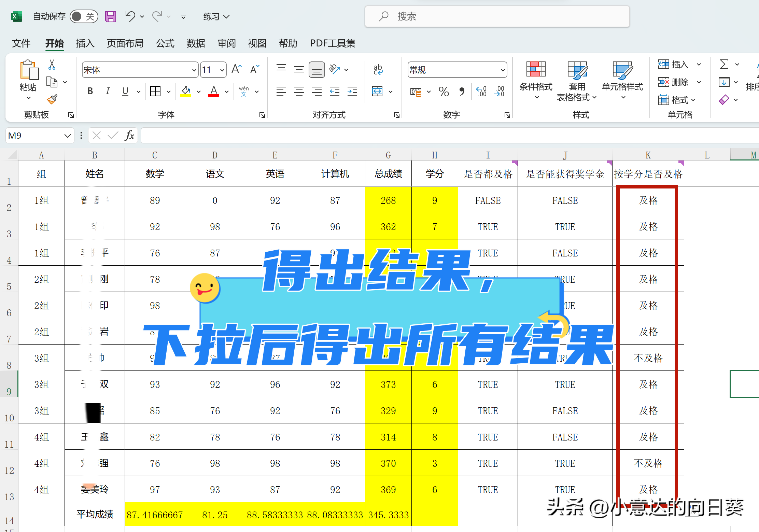The height and width of the screenshot is (532, 759).
Task: Toggle Middle Align
Action: [299, 69]
